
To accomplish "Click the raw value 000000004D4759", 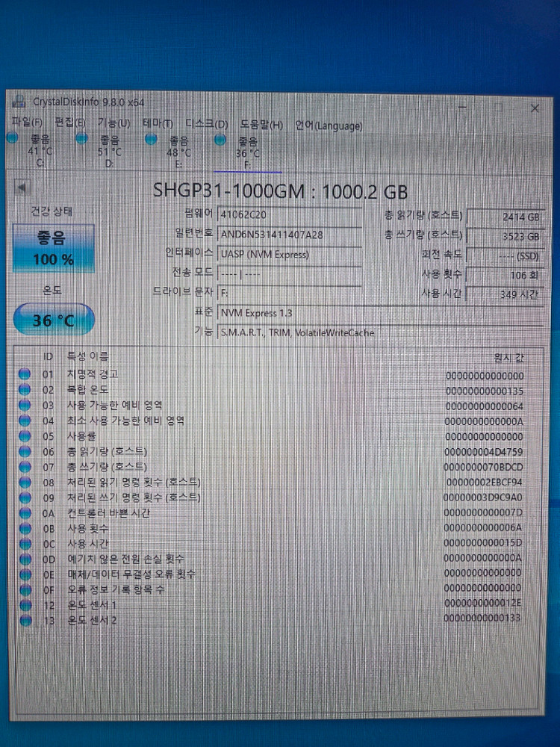I will coord(483,452).
